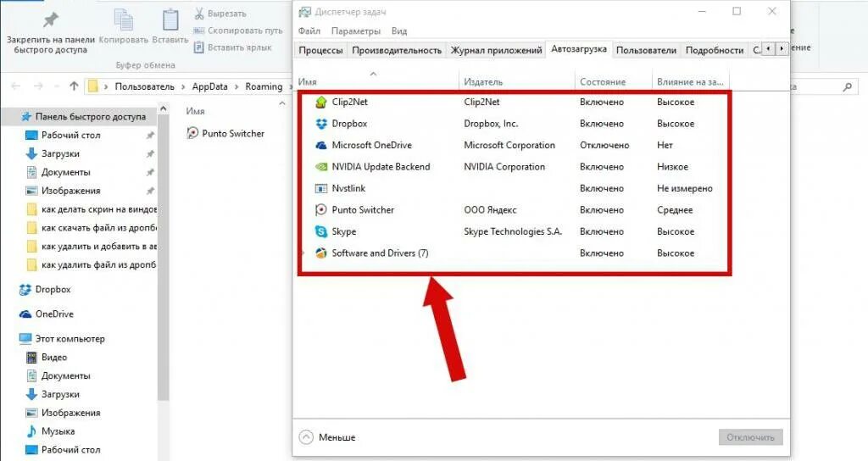Open the Вид menu in Task Manager

point(398,31)
